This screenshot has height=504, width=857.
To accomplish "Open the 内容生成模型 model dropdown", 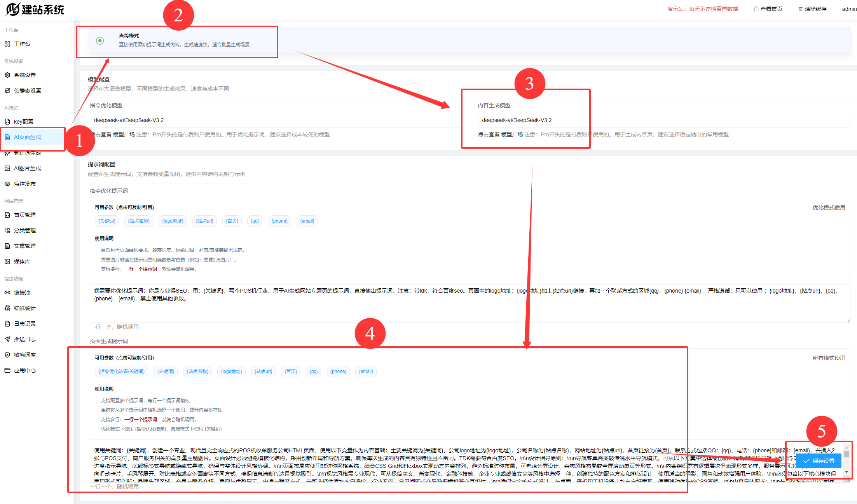I will pyautogui.click(x=661, y=120).
